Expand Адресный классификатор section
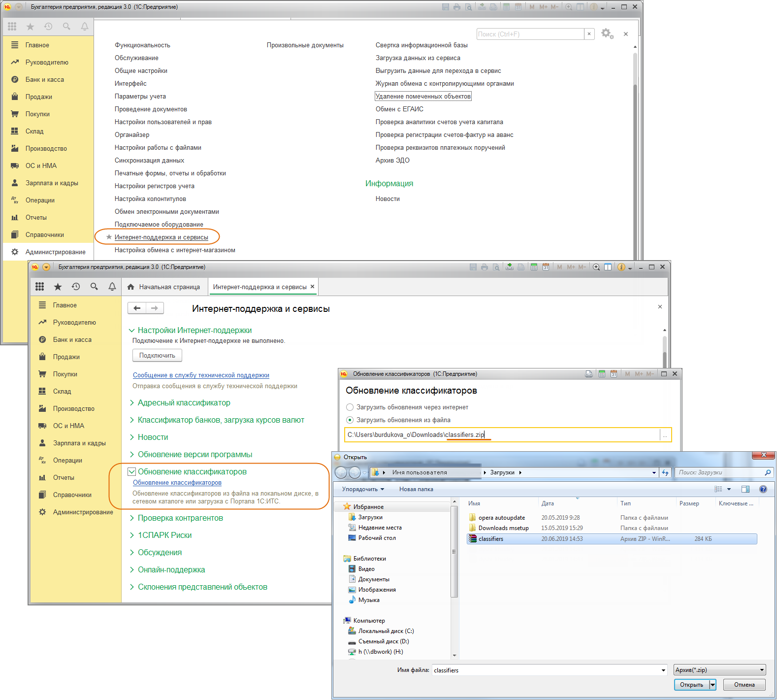Viewport: 777px width, 700px height. pos(131,403)
